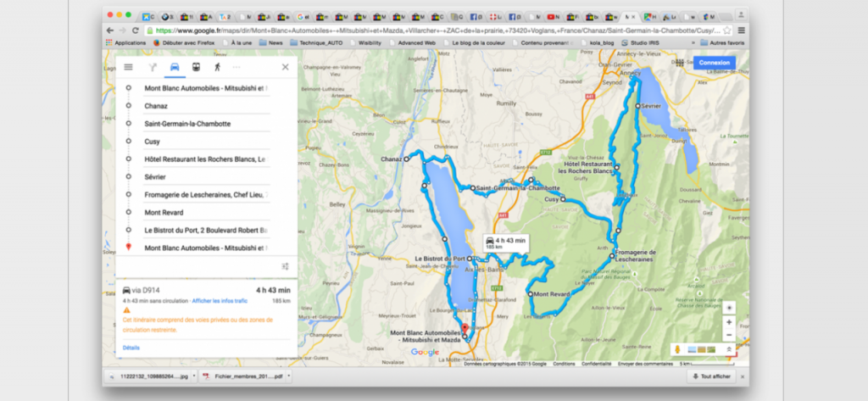Open the Advanced Web bookmark
Image resolution: width=868 pixels, height=401 pixels.
(x=412, y=42)
